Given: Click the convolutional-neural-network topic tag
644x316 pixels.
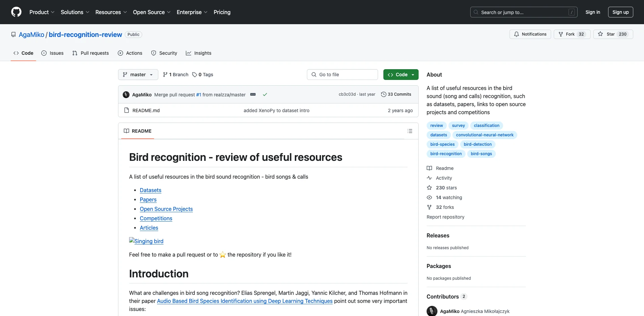Looking at the screenshot, I should [x=485, y=135].
